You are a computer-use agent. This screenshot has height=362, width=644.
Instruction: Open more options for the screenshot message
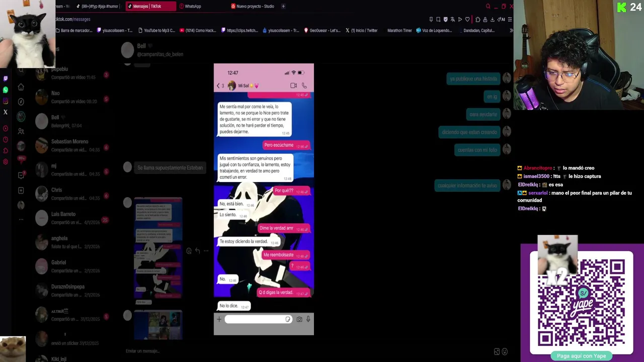(x=206, y=251)
